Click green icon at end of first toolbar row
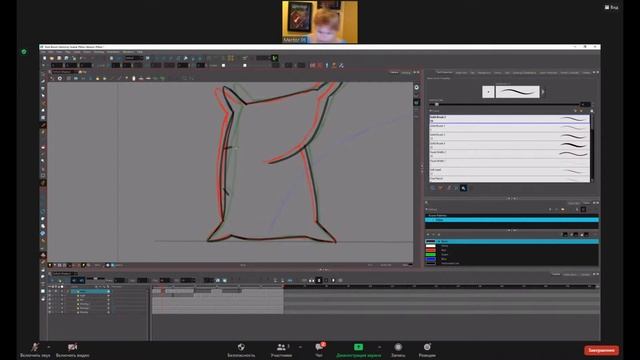Viewport: 640px width, 360px height. click(275, 58)
